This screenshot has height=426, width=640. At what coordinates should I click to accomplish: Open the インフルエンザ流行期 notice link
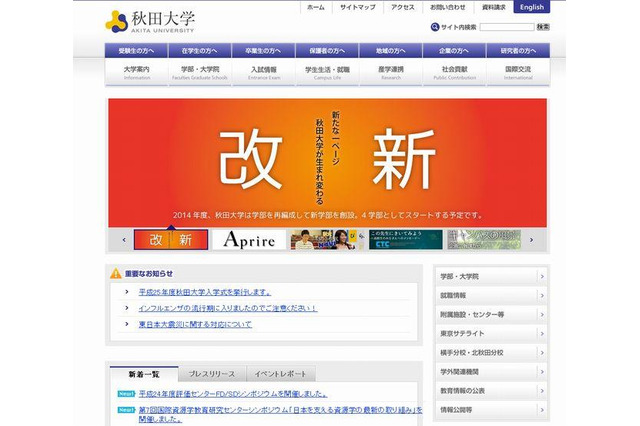pos(228,308)
